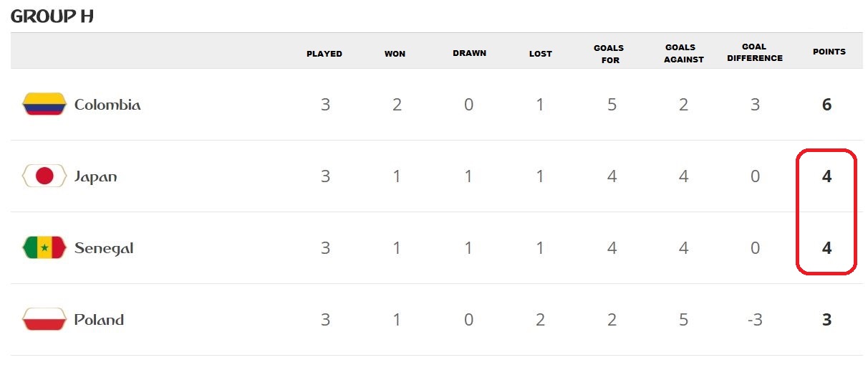Click Japan's highlighted points value
Image resolution: width=868 pixels, height=365 pixels.
tap(826, 176)
